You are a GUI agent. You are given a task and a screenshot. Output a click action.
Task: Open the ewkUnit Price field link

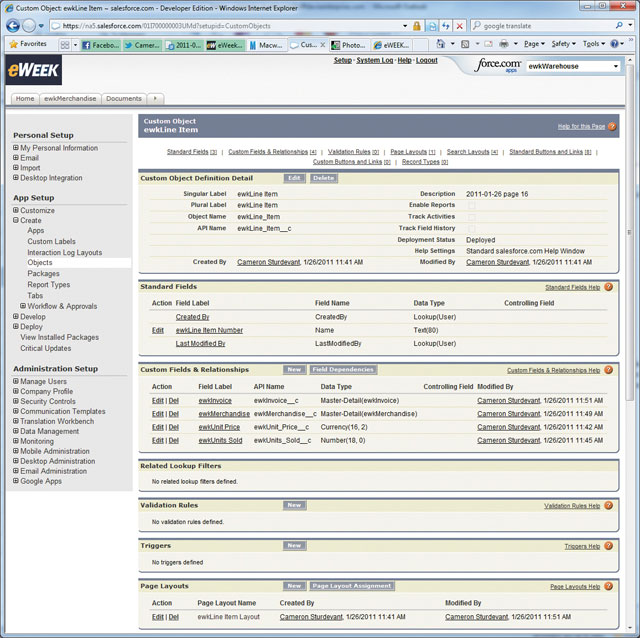(219, 427)
